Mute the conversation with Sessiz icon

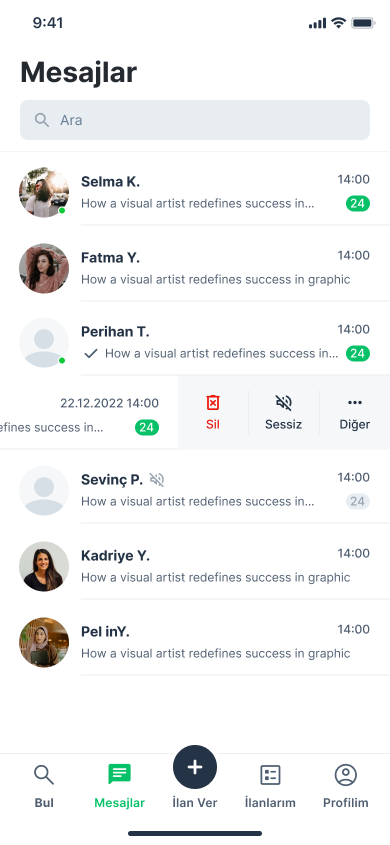coord(283,403)
